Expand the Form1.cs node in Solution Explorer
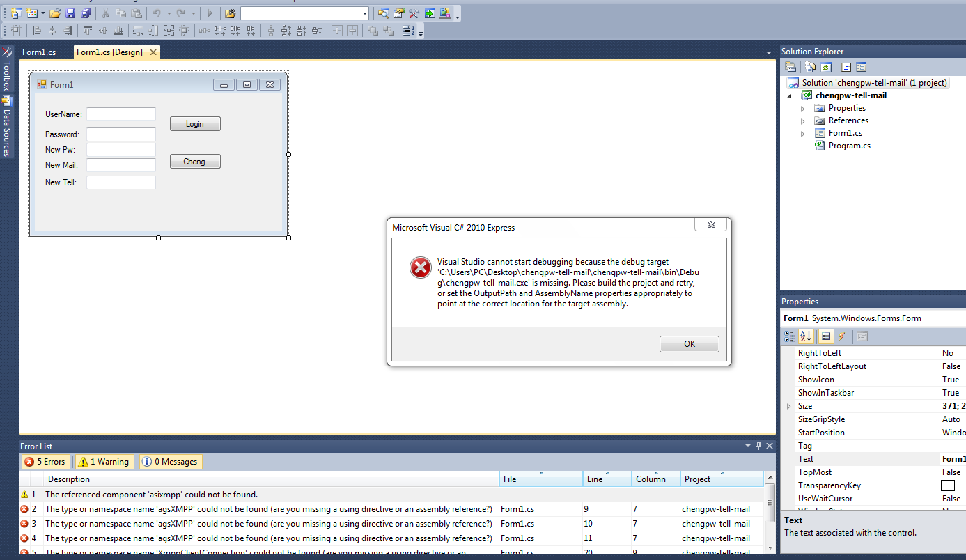The image size is (966, 560). click(802, 134)
